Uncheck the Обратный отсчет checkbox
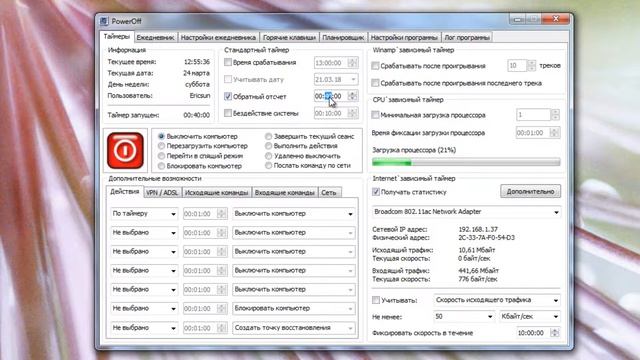This screenshot has height=360, width=640. (x=228, y=97)
